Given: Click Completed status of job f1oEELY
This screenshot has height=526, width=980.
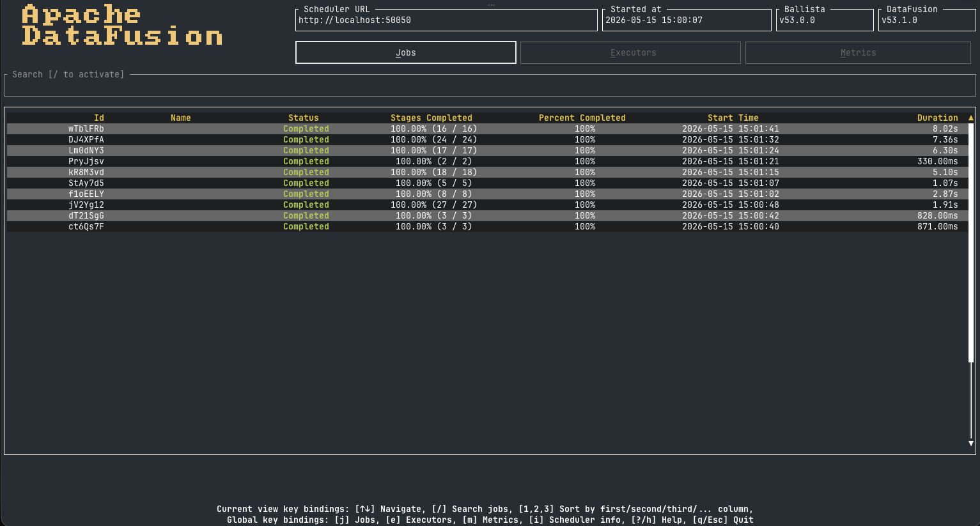Looking at the screenshot, I should pos(306,194).
